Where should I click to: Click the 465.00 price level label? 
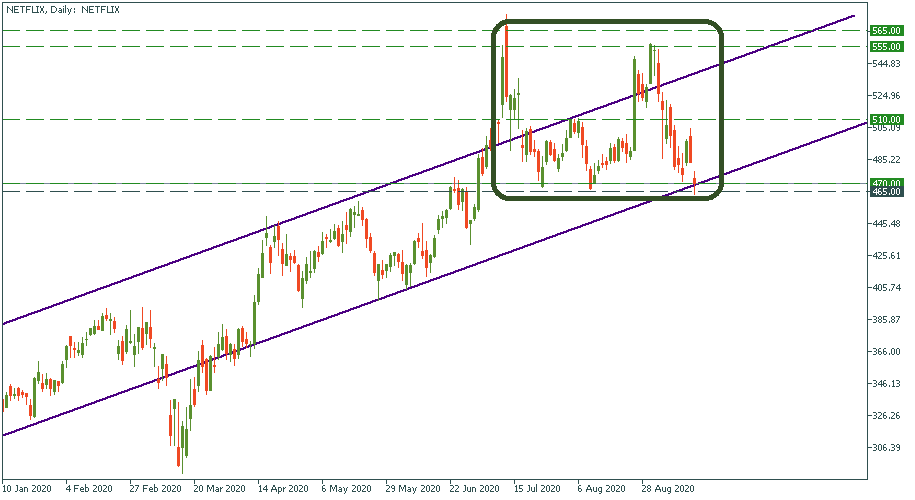pos(887,192)
